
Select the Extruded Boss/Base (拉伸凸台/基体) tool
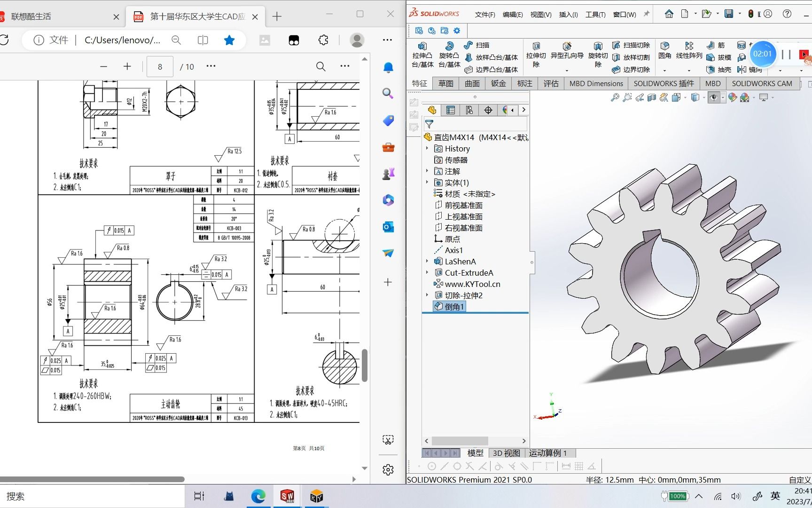point(422,55)
